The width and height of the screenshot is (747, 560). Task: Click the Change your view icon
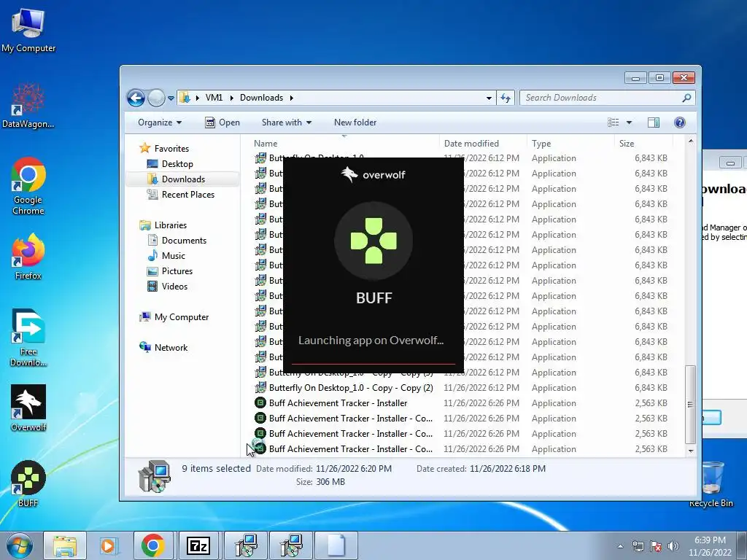point(613,122)
